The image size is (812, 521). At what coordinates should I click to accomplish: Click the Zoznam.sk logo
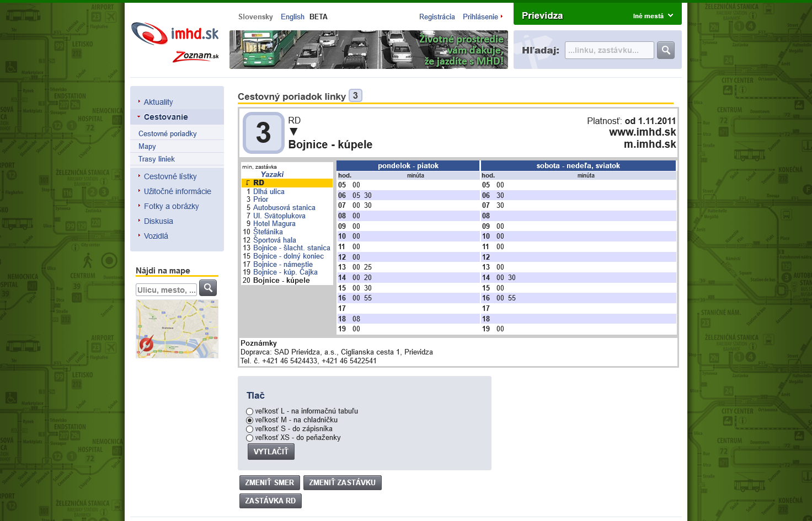(x=196, y=56)
